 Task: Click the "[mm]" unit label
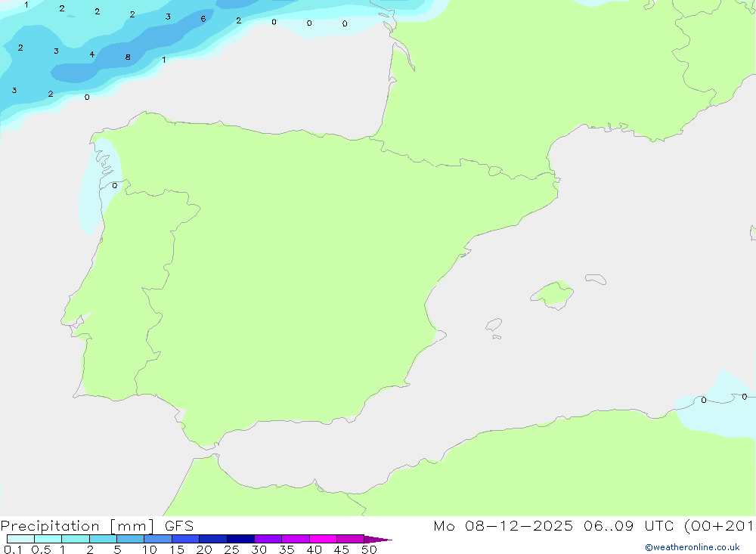click(x=132, y=526)
